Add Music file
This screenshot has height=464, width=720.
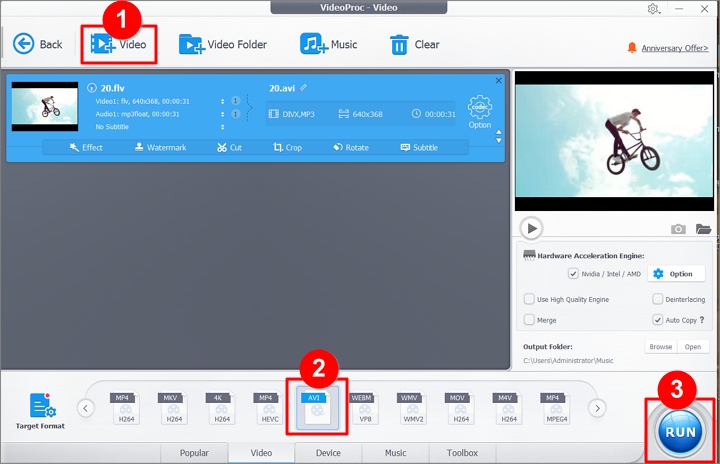[x=328, y=45]
